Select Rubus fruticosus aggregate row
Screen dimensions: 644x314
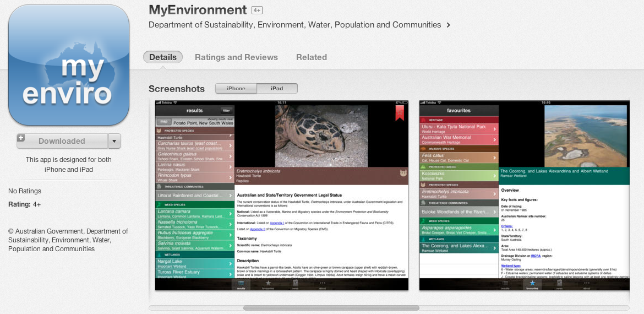(195, 235)
